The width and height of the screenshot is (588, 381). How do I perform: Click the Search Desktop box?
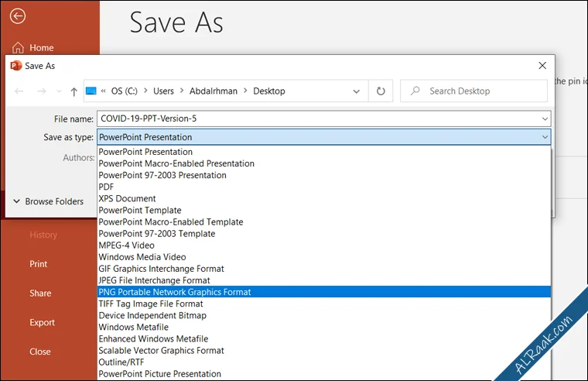[x=474, y=91]
